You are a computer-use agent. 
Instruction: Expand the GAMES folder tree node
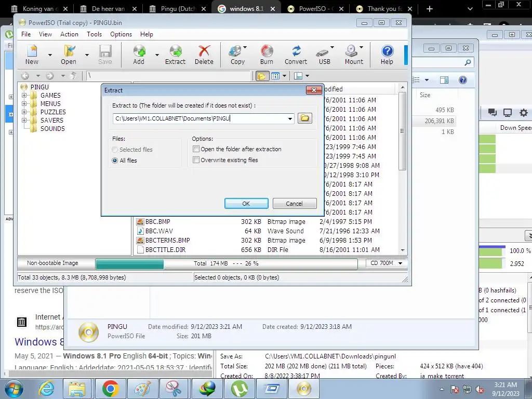(24, 96)
